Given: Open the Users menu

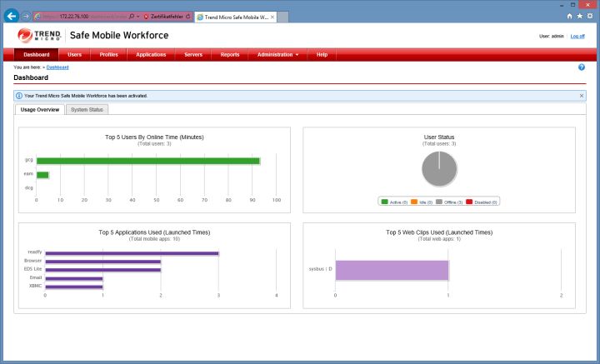Looking at the screenshot, I should pyautogui.click(x=74, y=54).
